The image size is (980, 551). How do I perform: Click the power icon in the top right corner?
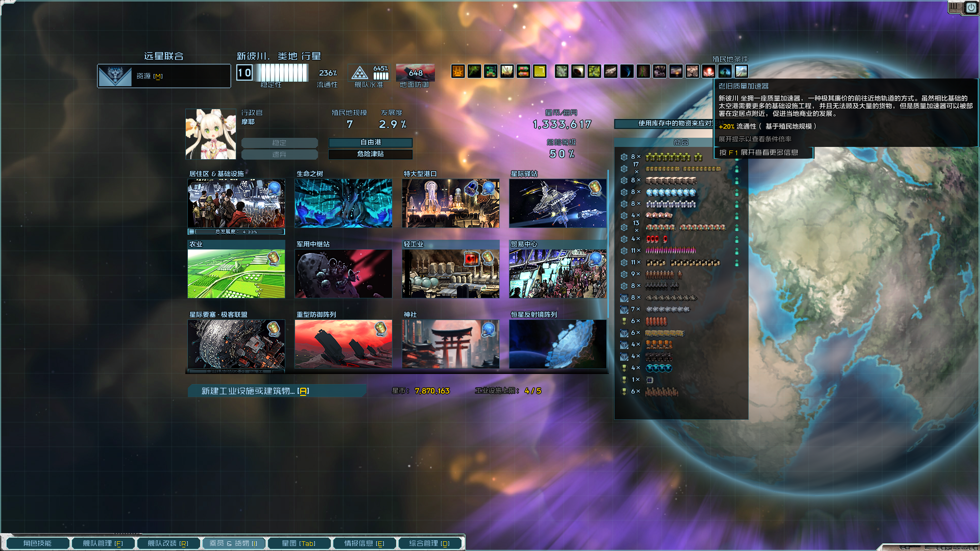(970, 8)
